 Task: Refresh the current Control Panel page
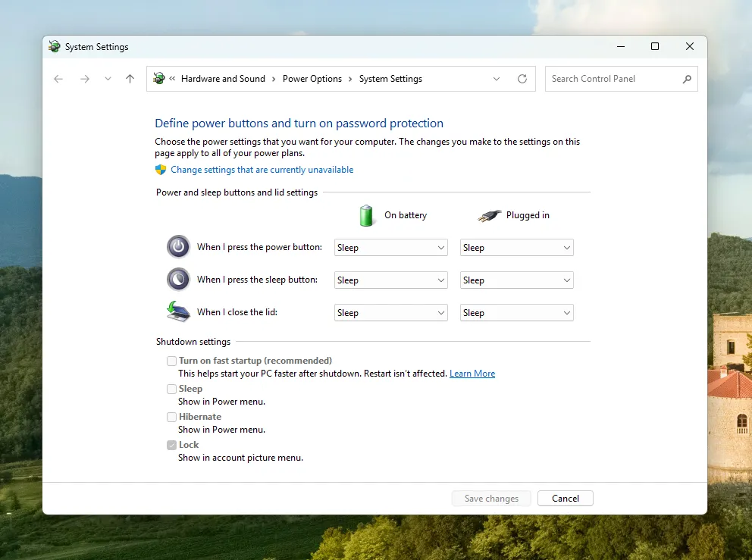coord(522,78)
